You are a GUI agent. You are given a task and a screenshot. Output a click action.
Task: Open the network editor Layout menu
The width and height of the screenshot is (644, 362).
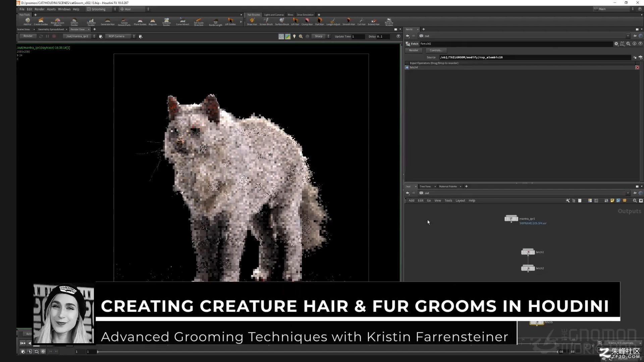coord(460,200)
